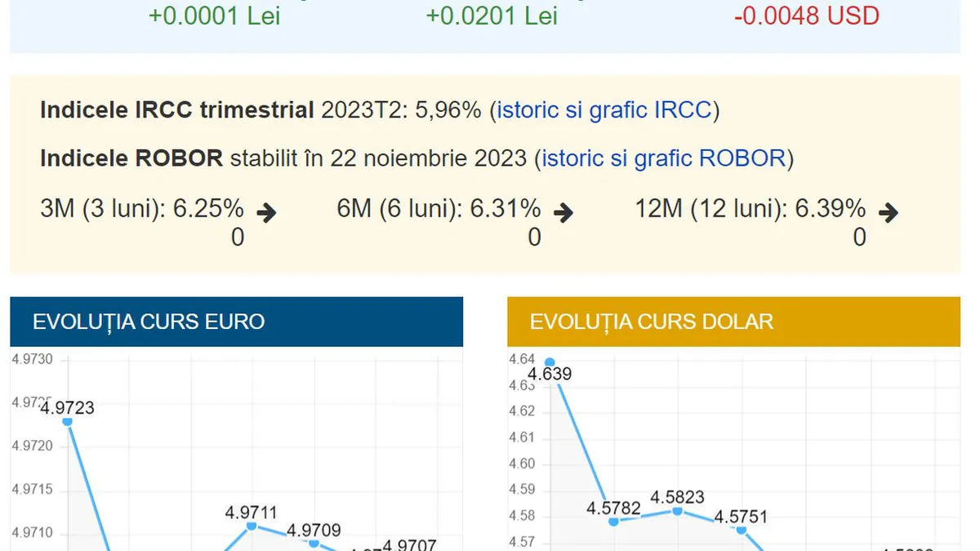Screen dimensions: 980x551
Task: Click the green +0.0201 Lei change value
Action: coord(492,16)
